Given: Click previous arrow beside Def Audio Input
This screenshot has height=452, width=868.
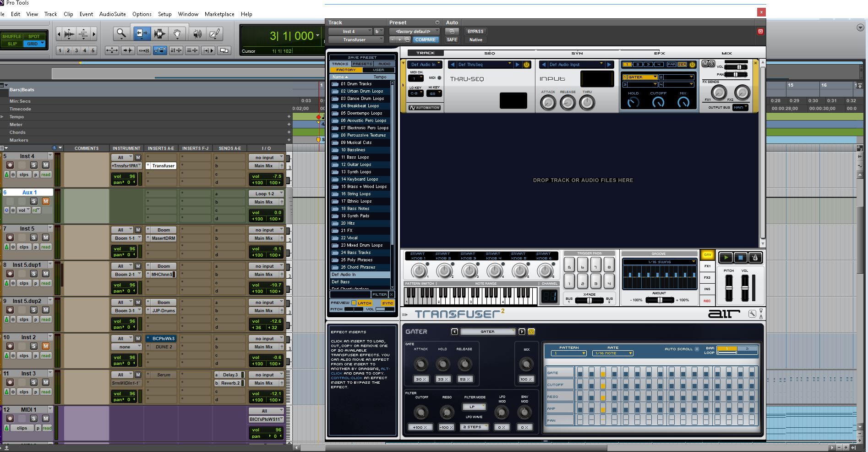Looking at the screenshot, I should (x=543, y=65).
